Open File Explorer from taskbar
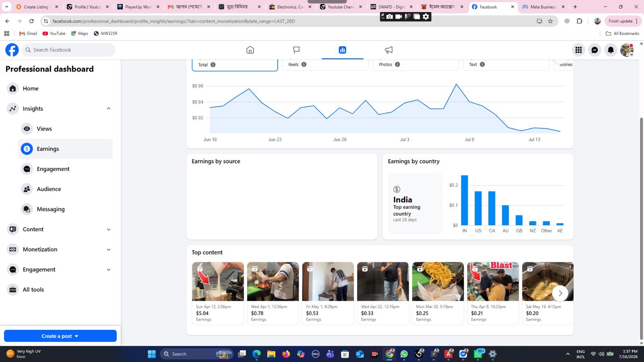The image size is (644, 362). pyautogui.click(x=271, y=354)
